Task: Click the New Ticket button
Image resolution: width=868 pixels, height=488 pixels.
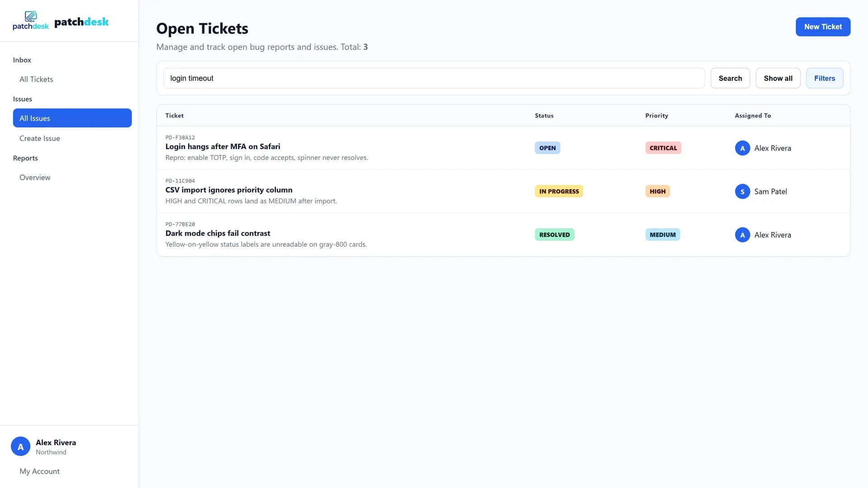Action: coord(823,27)
